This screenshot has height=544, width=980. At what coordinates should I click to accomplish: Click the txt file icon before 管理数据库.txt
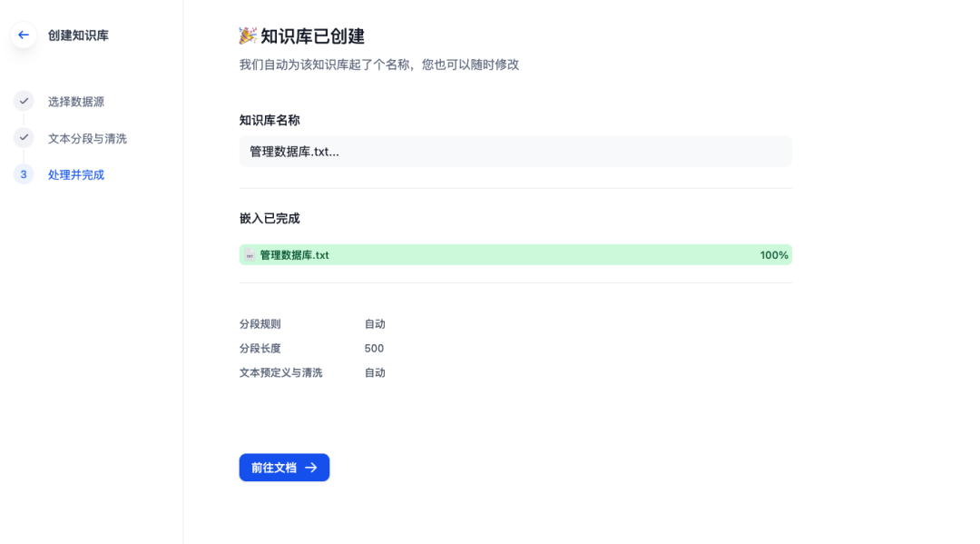pos(248,255)
